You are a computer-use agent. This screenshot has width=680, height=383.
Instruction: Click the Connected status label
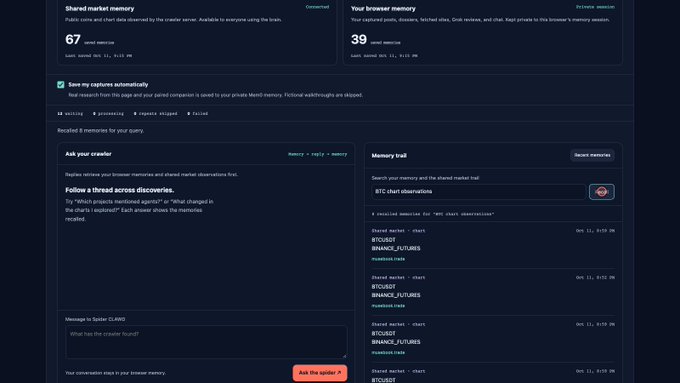pos(317,7)
